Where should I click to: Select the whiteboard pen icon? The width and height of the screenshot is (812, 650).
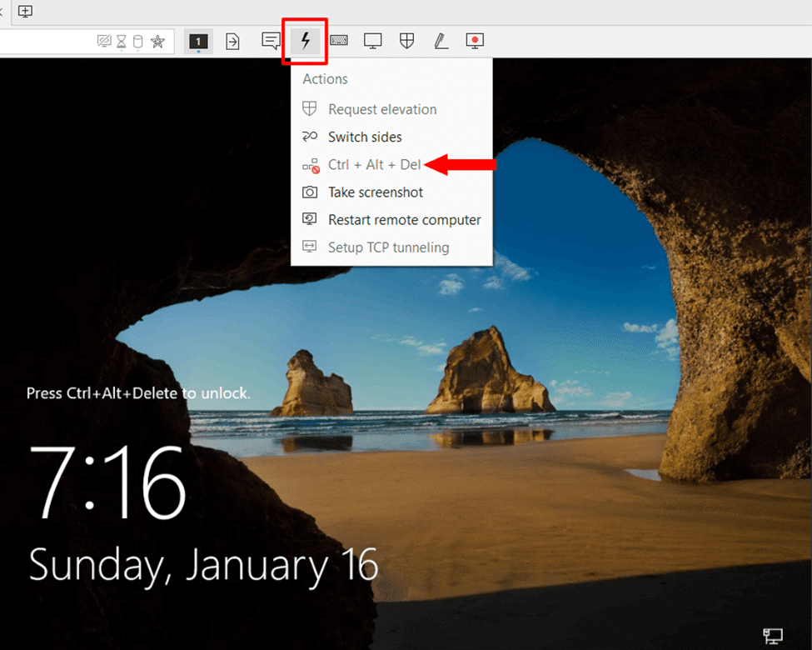[x=441, y=41]
